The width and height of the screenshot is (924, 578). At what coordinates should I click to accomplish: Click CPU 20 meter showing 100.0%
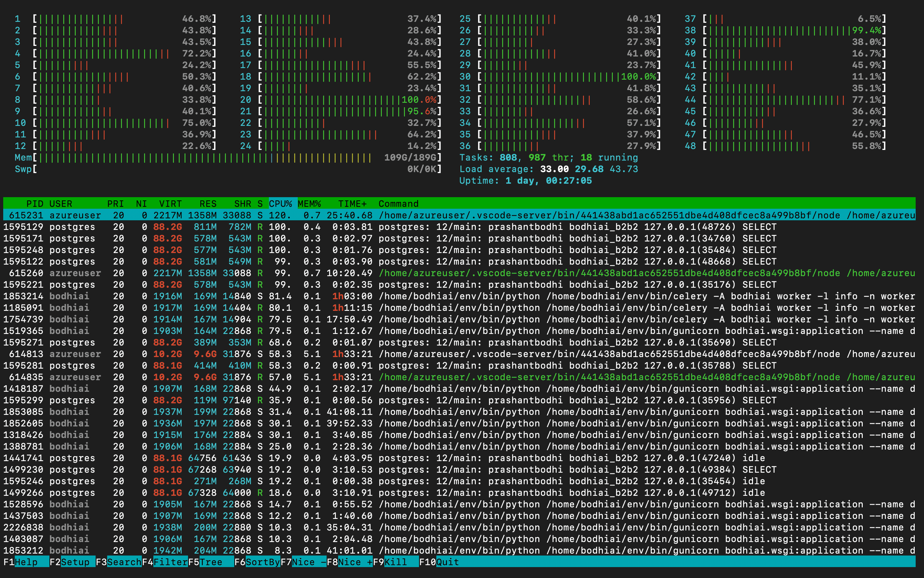pyautogui.click(x=341, y=100)
